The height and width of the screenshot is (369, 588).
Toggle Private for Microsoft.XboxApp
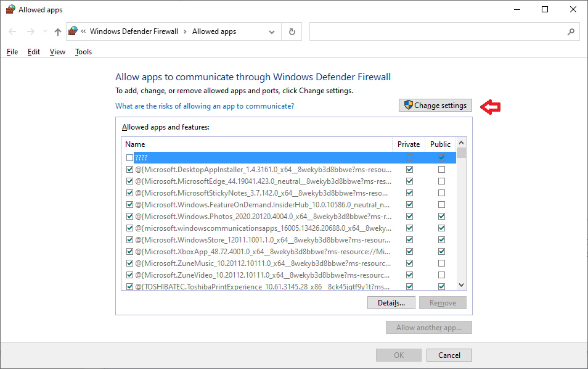(409, 252)
